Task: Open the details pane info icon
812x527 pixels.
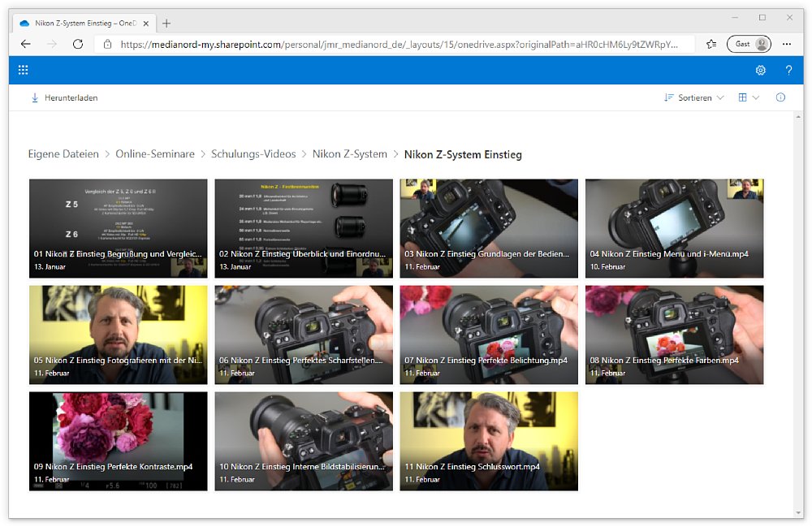Action: click(x=780, y=97)
